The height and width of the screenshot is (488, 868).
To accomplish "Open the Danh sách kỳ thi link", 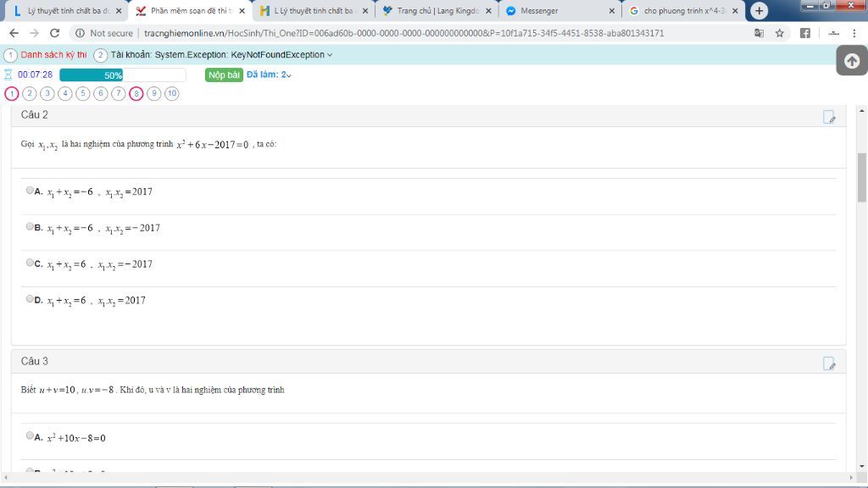I will (x=53, y=55).
